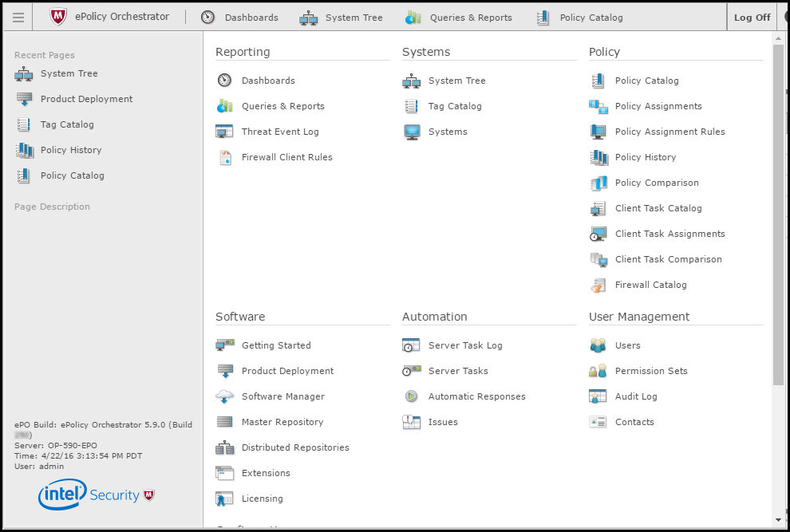The width and height of the screenshot is (790, 532).
Task: Click the Firewall Client Rules icon
Action: (225, 157)
